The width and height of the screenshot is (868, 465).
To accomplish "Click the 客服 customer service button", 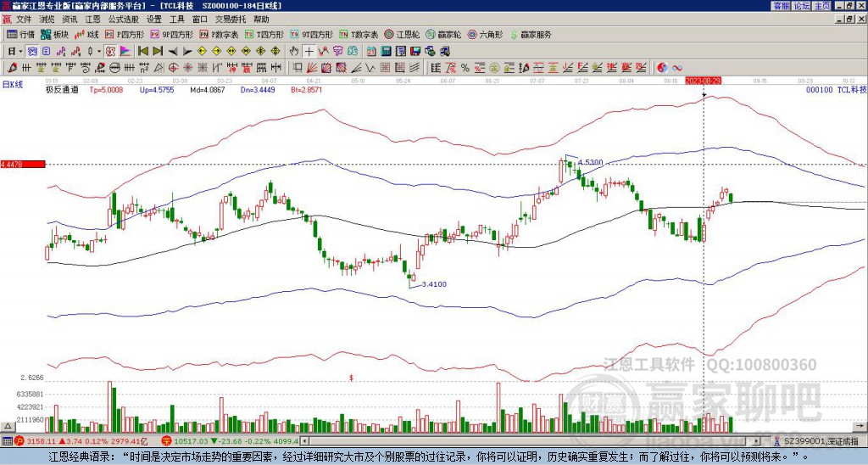I will coord(781,6).
